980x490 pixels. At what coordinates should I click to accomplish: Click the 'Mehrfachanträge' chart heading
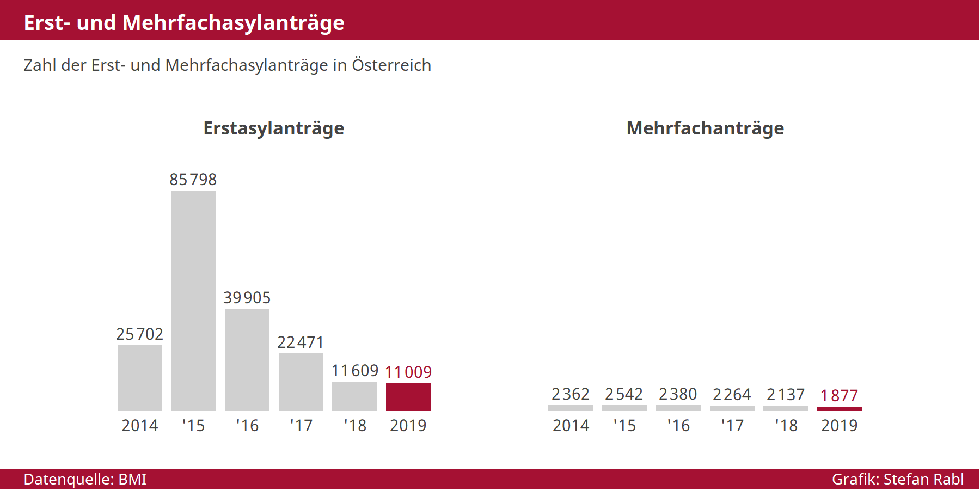[705, 128]
